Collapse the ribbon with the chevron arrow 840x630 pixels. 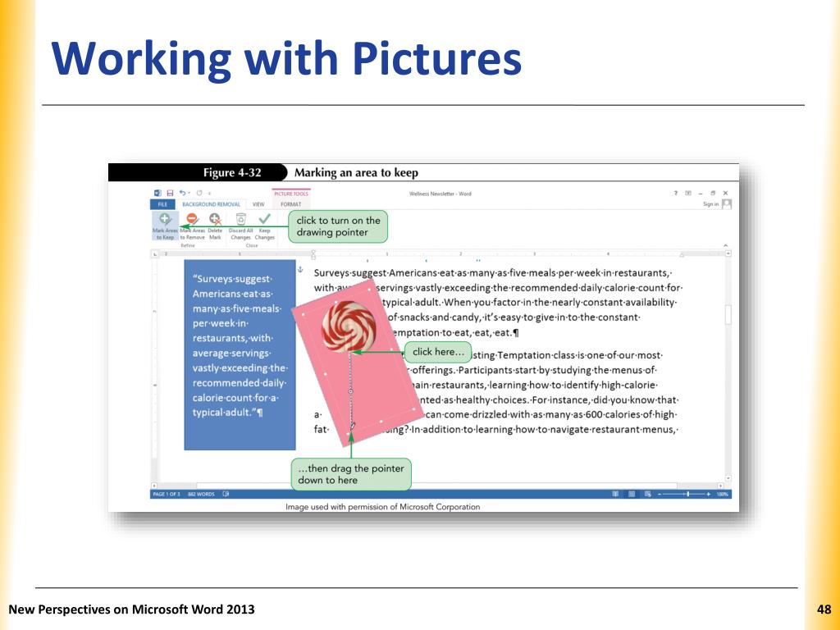click(x=725, y=246)
